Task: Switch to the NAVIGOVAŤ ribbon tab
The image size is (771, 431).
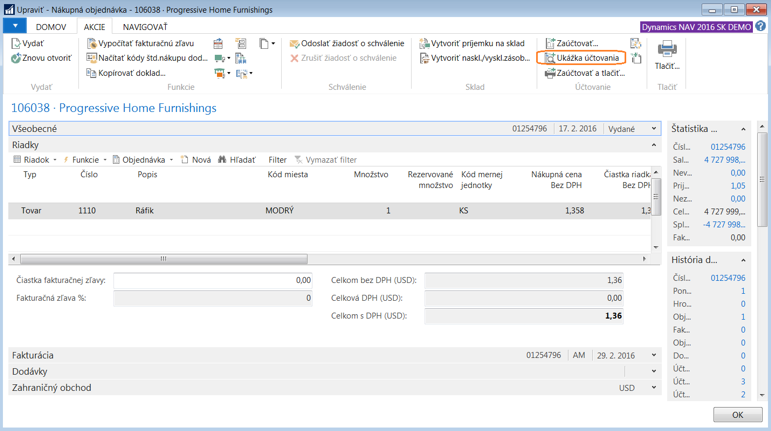Action: [145, 27]
